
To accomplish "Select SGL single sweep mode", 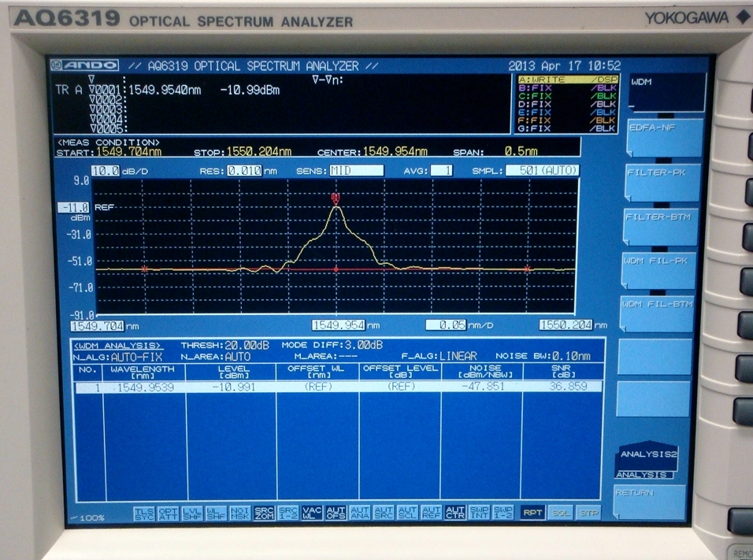I will pyautogui.click(x=561, y=513).
